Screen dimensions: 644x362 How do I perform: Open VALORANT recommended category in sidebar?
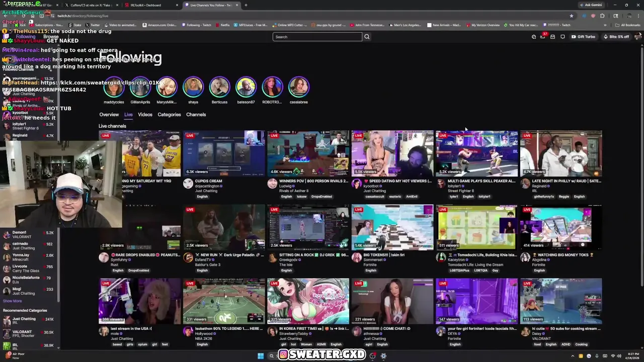click(x=29, y=334)
